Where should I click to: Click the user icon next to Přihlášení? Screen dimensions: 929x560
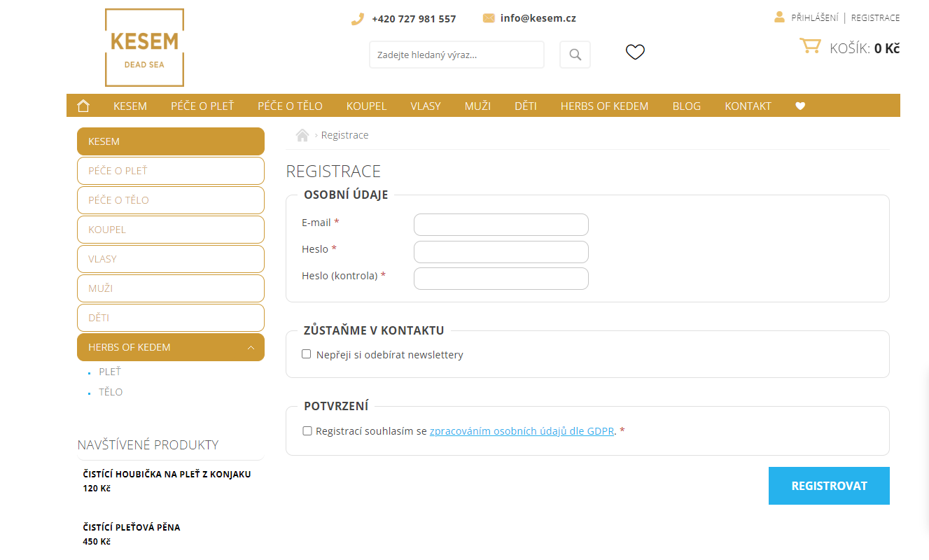[779, 17]
